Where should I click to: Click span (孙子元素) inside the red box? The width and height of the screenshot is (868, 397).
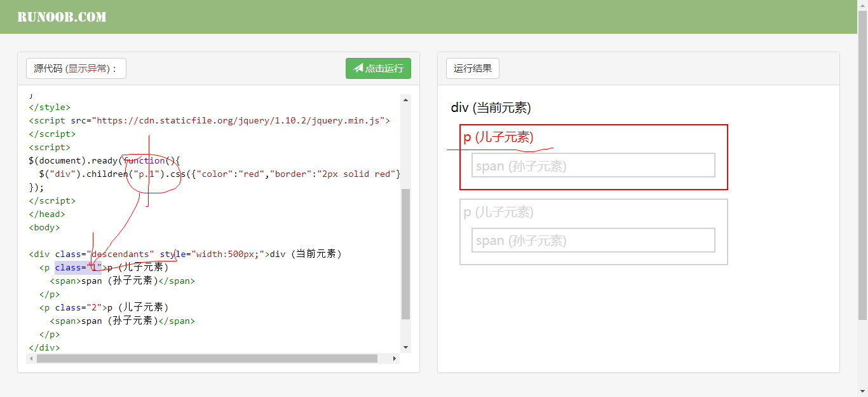click(521, 166)
